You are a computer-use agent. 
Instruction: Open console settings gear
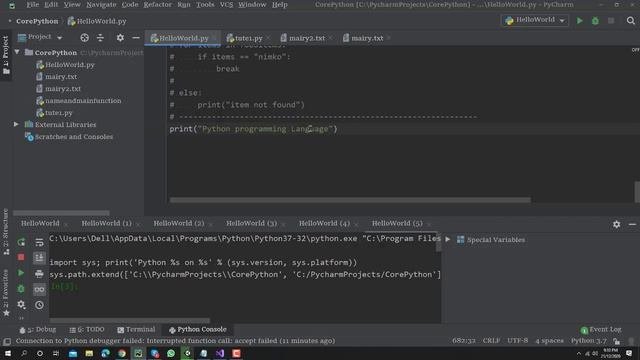21,304
